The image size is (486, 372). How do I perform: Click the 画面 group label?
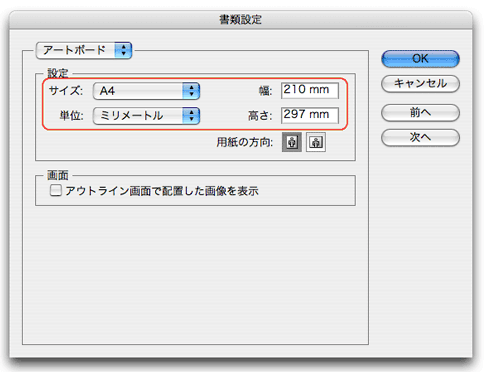[x=58, y=175]
